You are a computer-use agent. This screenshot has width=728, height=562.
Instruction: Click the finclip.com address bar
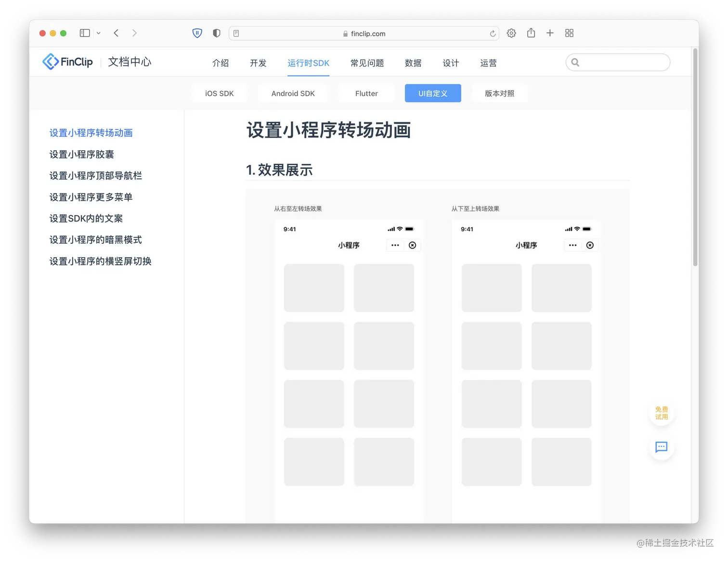[x=364, y=33]
